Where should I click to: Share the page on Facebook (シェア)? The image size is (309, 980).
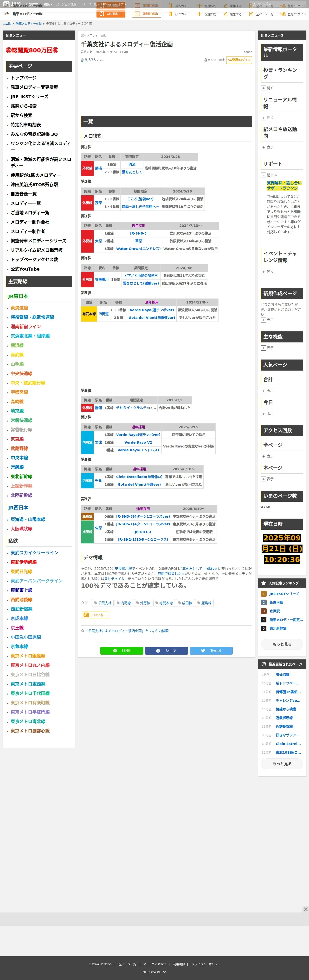coord(166,651)
